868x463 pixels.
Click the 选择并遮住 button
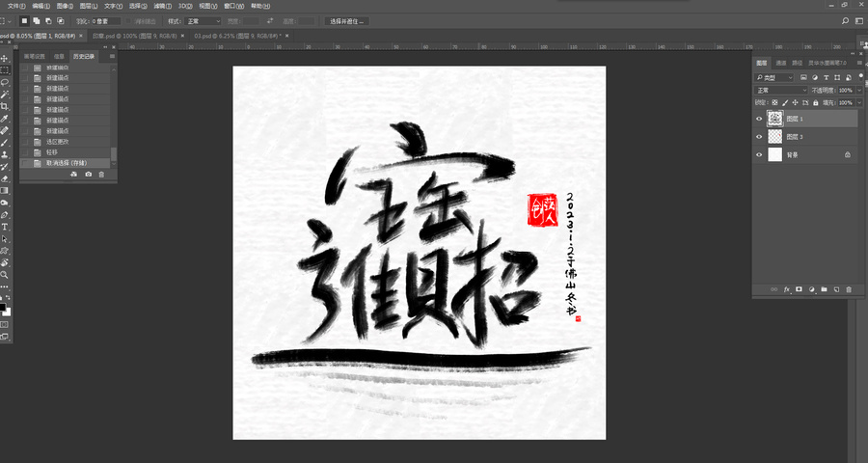click(x=347, y=21)
